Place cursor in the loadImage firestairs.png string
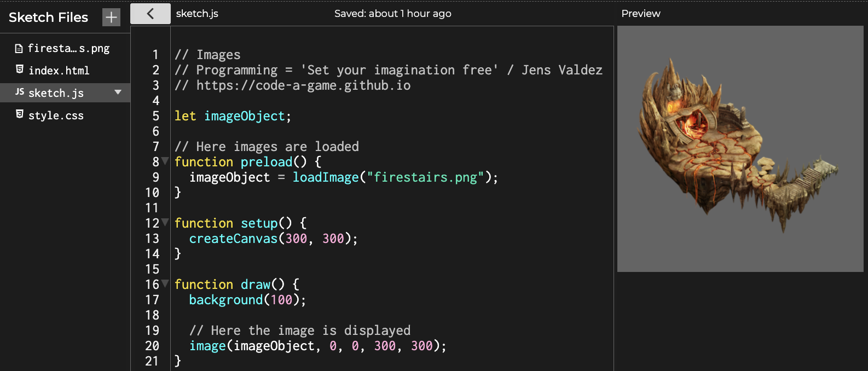 point(425,177)
